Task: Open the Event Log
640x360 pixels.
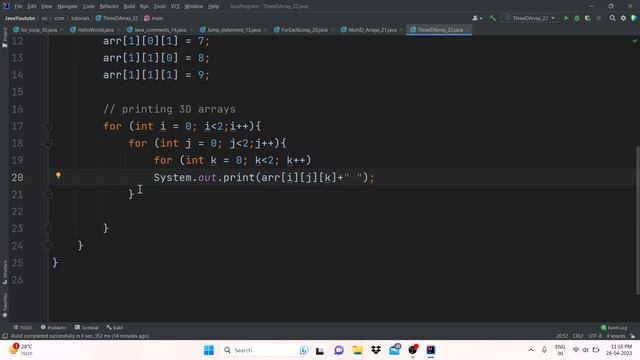Action: click(614, 327)
